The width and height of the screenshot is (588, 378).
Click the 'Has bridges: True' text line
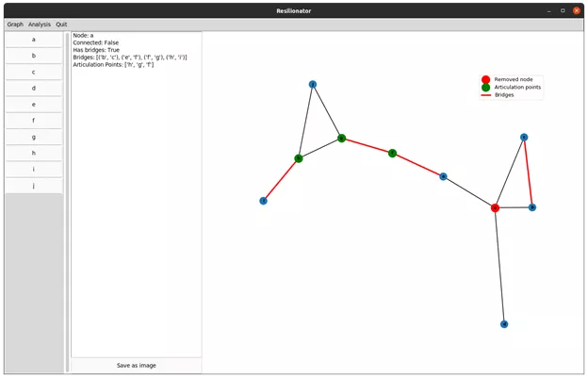pos(96,50)
